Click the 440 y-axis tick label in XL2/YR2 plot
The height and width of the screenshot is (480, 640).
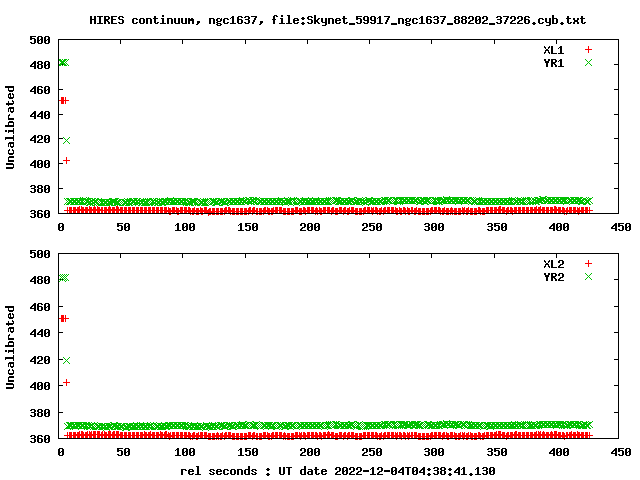(x=40, y=333)
